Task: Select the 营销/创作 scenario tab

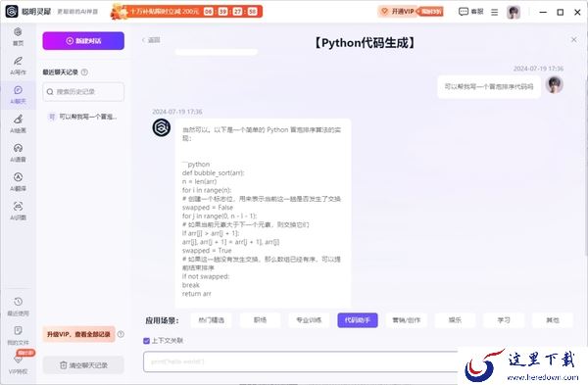Action: 406,320
